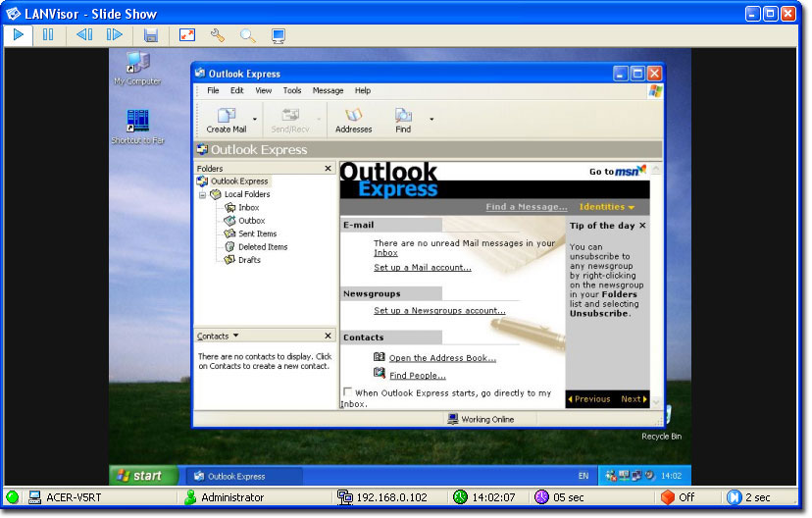Click the magnifier zoom icon
This screenshot has width=812, height=518.
tap(247, 34)
